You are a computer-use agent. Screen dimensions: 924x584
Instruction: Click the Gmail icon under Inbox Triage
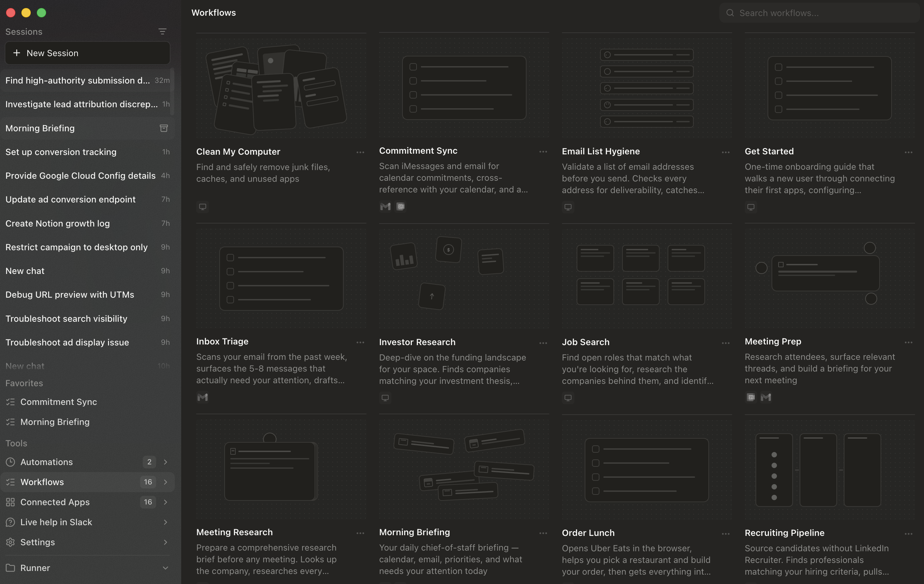pyautogui.click(x=203, y=397)
